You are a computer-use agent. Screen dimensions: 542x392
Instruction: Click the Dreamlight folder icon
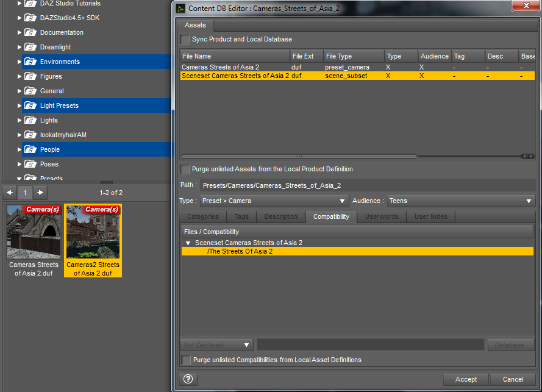click(30, 47)
